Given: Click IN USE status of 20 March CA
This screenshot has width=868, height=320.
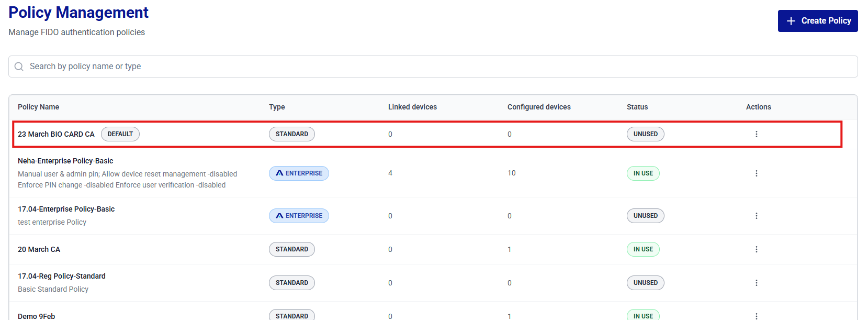Looking at the screenshot, I should click(x=643, y=249).
